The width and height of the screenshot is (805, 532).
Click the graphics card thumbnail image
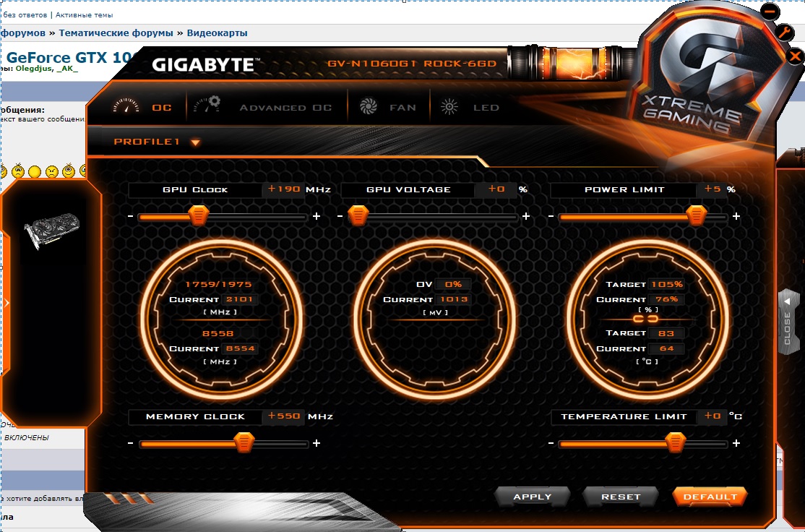pyautogui.click(x=52, y=231)
